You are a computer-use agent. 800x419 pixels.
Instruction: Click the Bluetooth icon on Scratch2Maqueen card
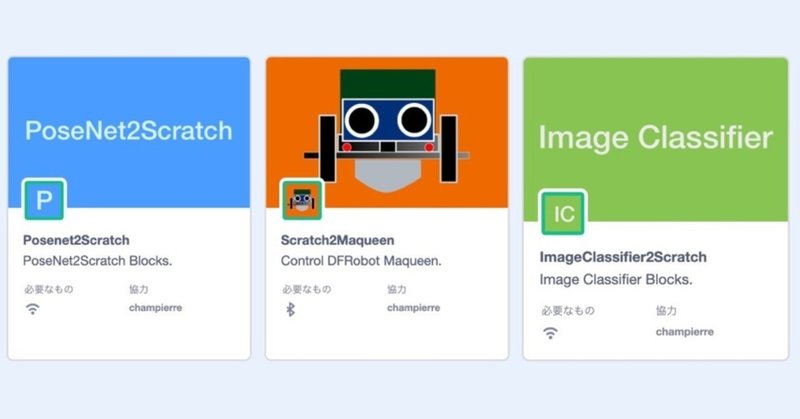(x=290, y=309)
